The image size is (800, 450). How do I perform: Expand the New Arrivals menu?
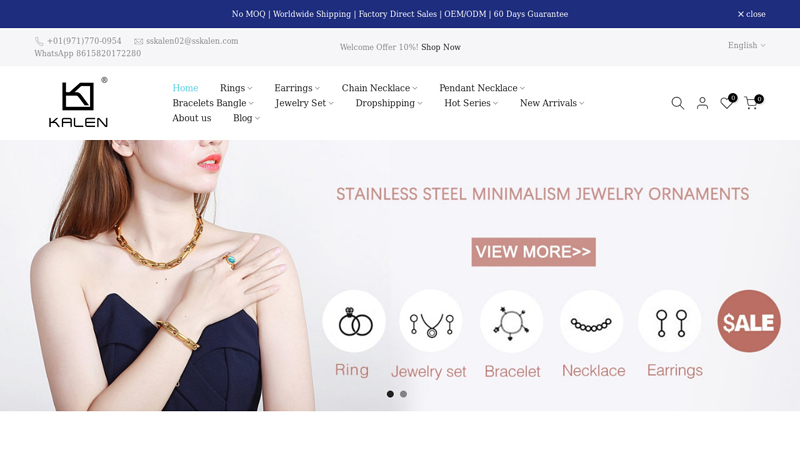pos(552,103)
